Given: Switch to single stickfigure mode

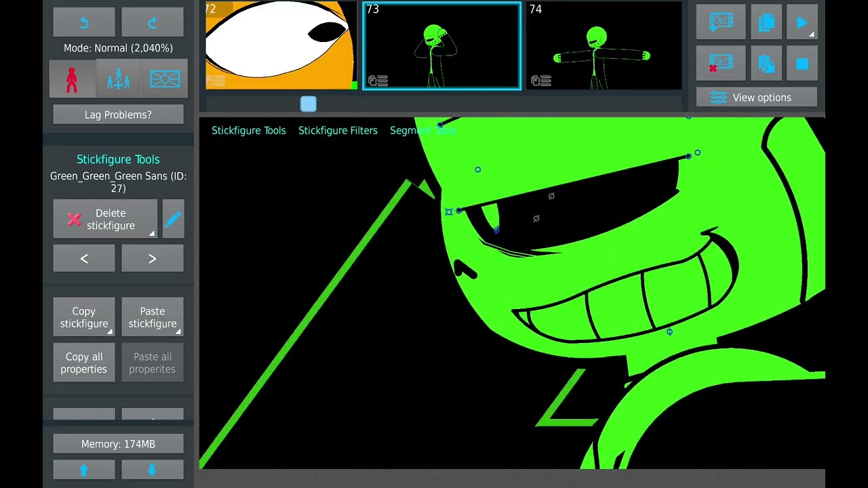Looking at the screenshot, I should pos(72,79).
